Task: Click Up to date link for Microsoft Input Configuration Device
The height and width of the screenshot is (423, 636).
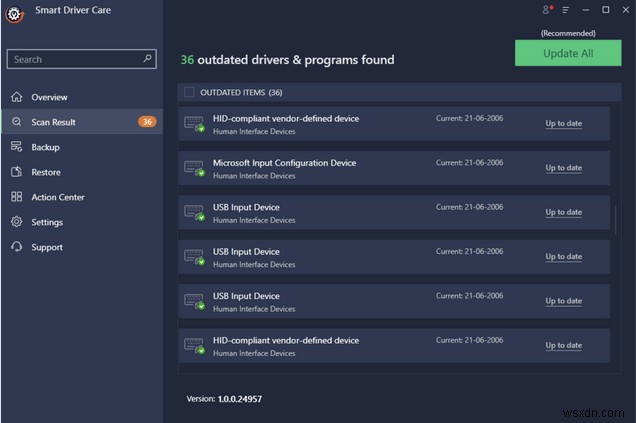Action: tap(563, 168)
